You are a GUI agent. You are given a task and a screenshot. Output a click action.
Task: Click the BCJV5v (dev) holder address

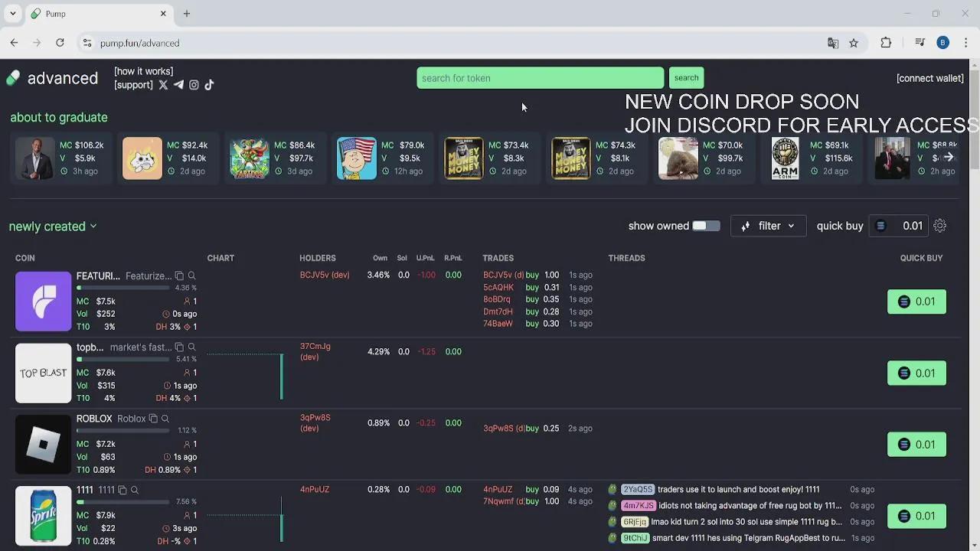pos(325,275)
